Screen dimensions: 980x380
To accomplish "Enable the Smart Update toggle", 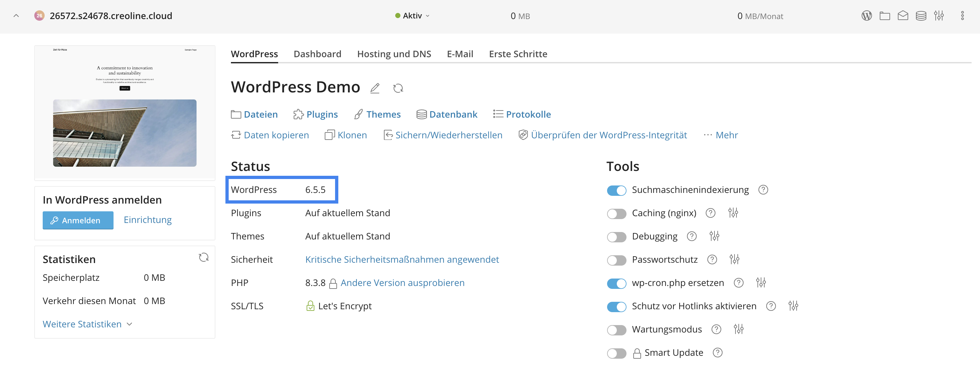I will pos(616,354).
